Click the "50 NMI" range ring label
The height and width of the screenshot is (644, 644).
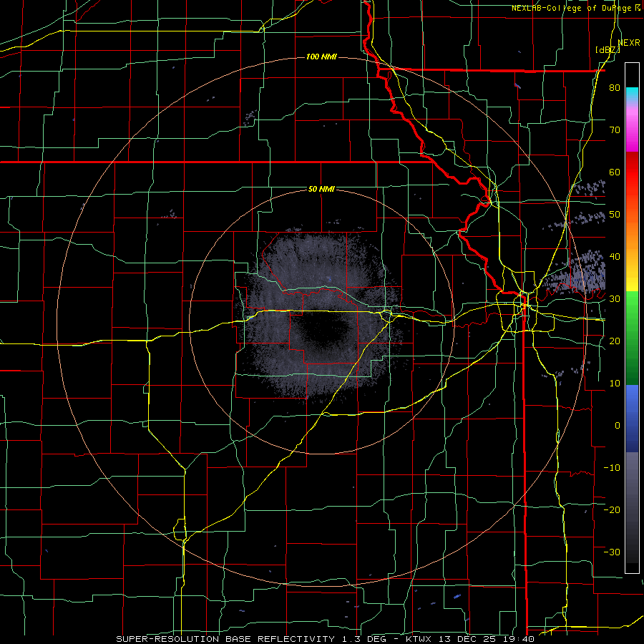click(321, 189)
